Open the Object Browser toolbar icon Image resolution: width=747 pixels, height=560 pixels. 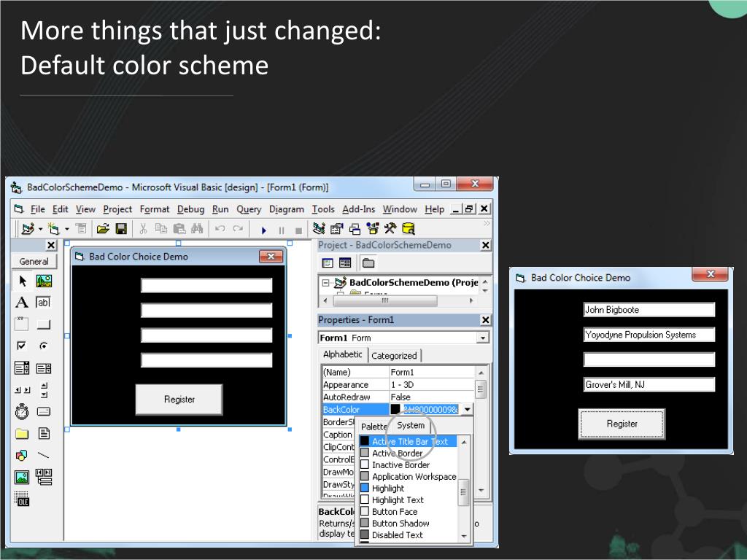(x=373, y=229)
